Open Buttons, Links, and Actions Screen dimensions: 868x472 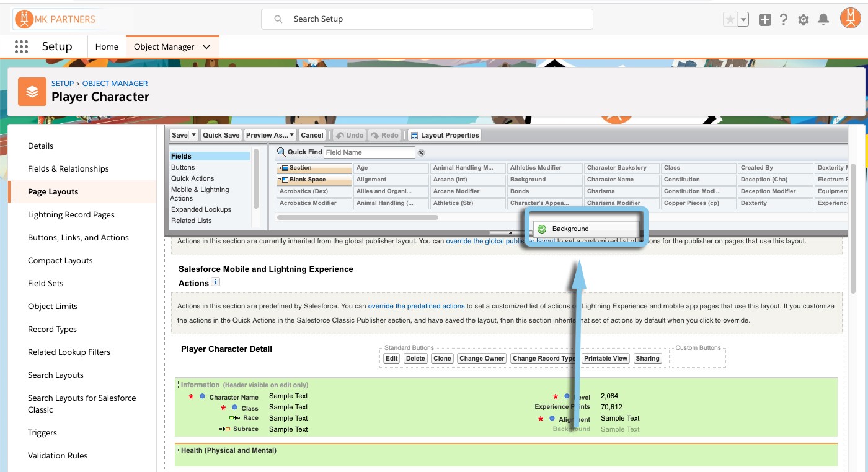[78, 238]
